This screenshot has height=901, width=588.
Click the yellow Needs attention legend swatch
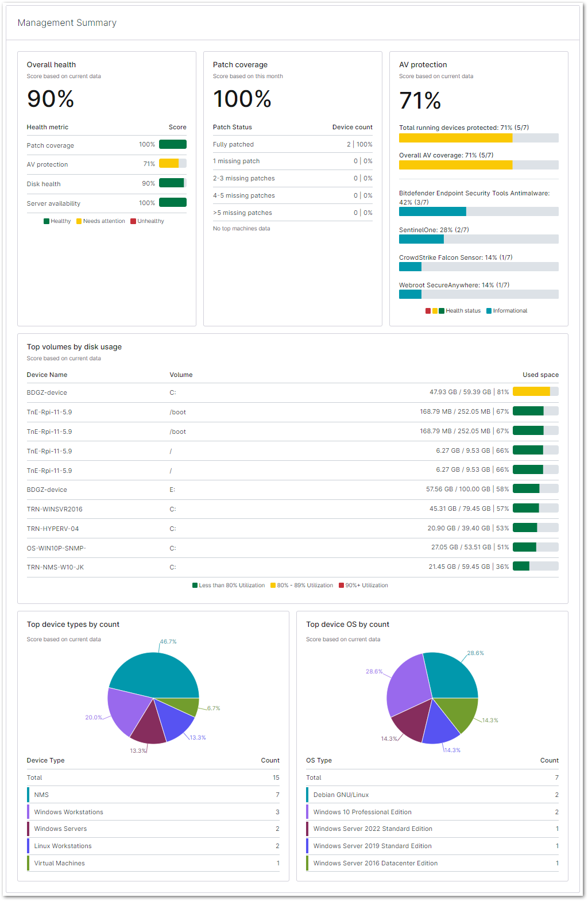pyautogui.click(x=79, y=221)
